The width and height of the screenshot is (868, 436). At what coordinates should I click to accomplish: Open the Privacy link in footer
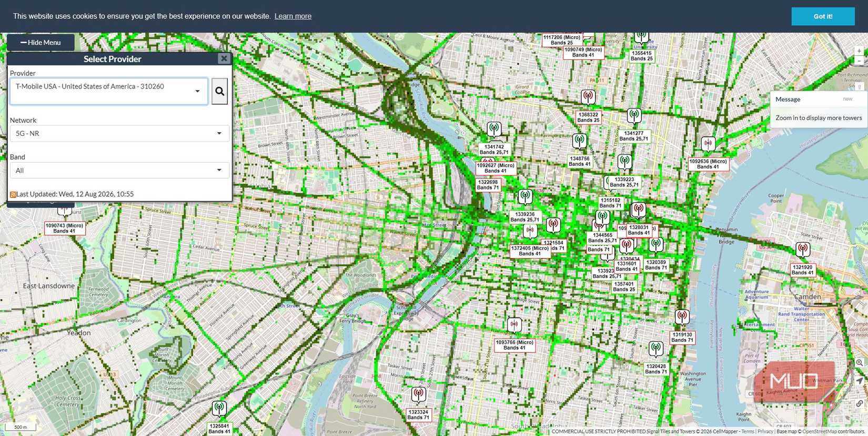[765, 431]
